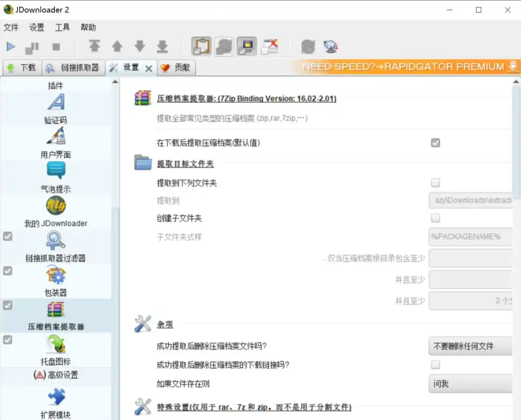This screenshot has width=521, height=420.
Task: Click the 插件 sidebar entry
Action: click(55, 85)
